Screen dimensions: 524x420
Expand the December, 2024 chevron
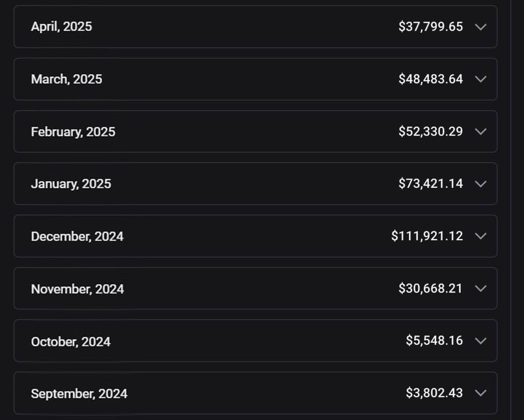[481, 236]
